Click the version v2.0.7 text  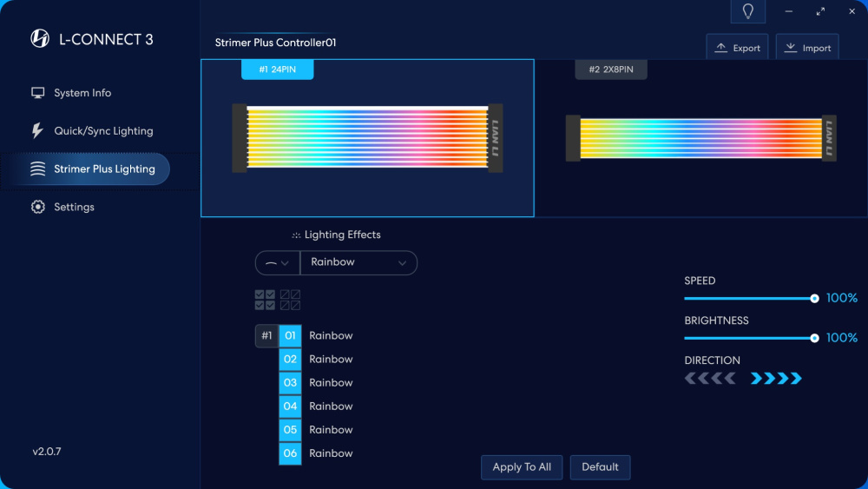[x=47, y=452]
